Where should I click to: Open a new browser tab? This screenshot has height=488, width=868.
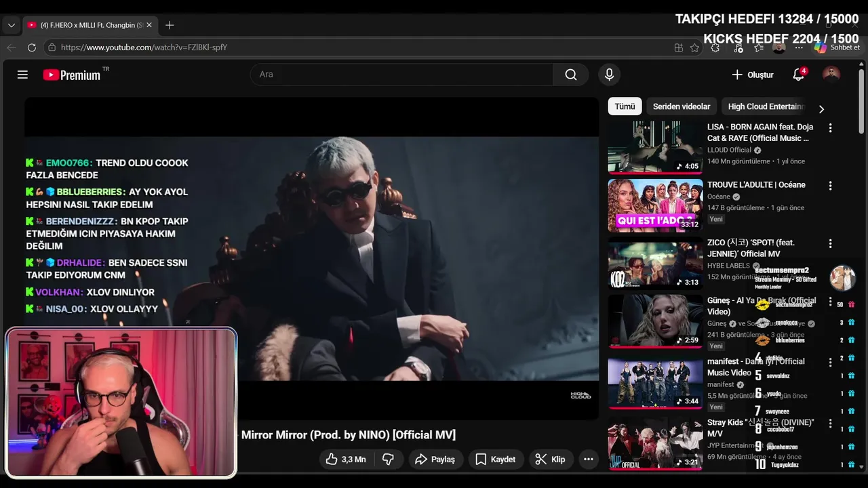click(170, 25)
